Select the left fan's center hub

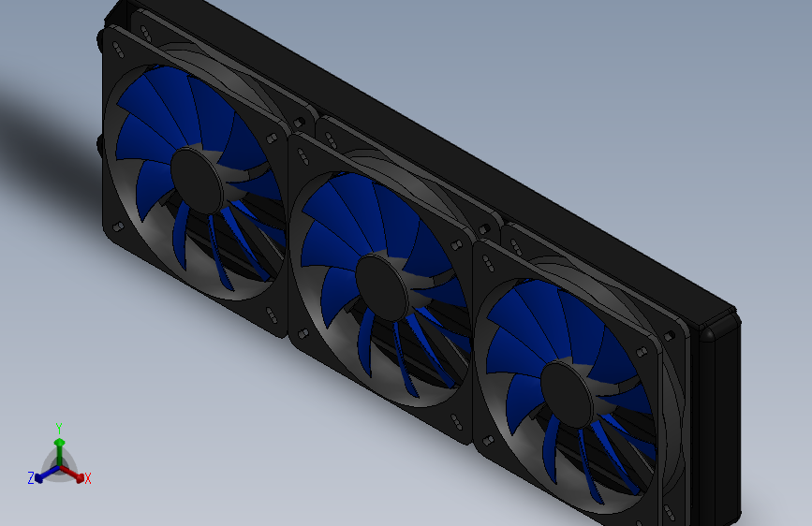coord(198,181)
